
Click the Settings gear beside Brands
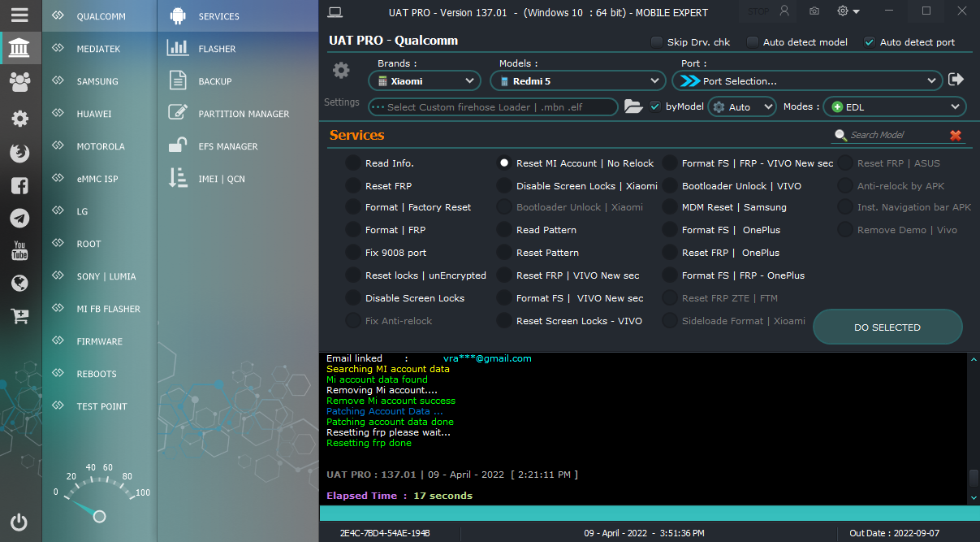pos(341,71)
